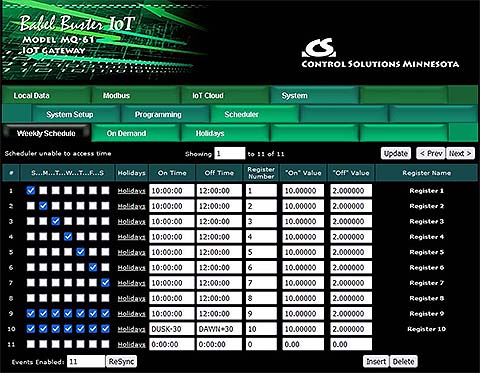Uncheck Sunday checkbox in row 1
This screenshot has height=373, width=480.
click(31, 190)
